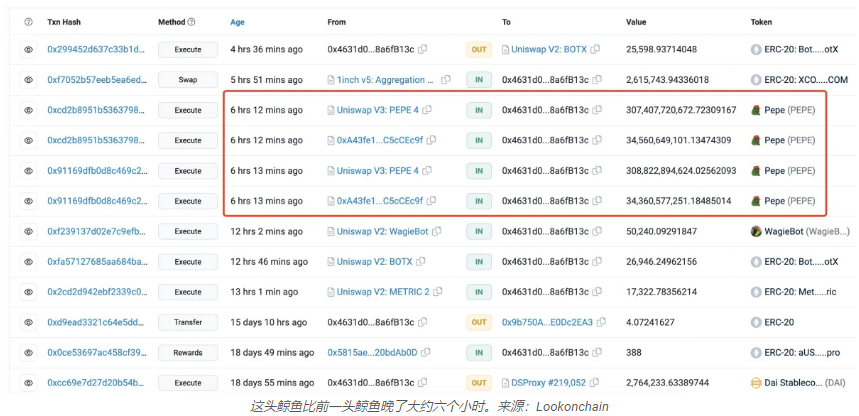The image size is (859, 416).
Task: Click the OUT badge in the 15 days 10 hrs row
Action: point(479,322)
